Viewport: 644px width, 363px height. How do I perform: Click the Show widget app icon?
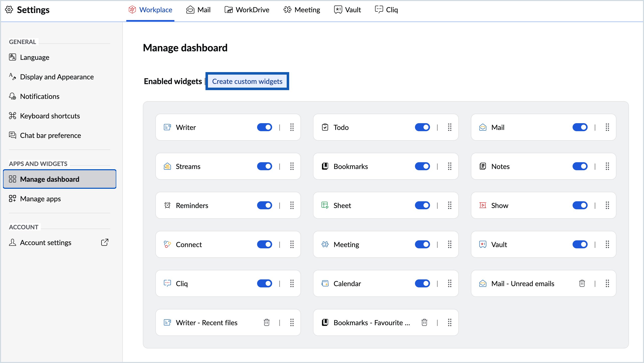[x=483, y=205]
